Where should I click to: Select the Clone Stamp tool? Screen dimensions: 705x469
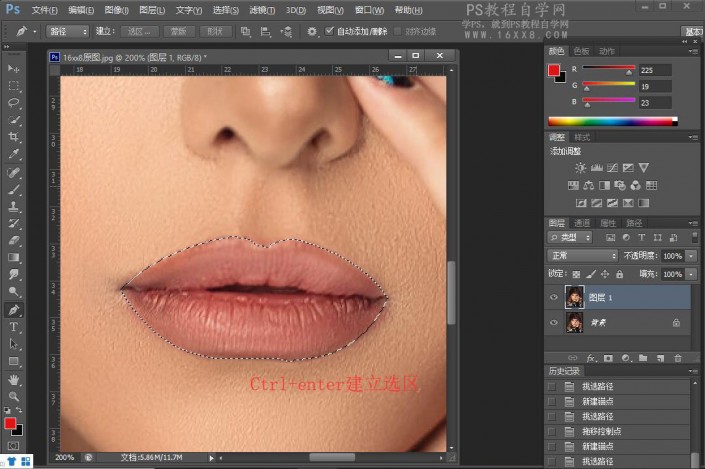coord(13,207)
